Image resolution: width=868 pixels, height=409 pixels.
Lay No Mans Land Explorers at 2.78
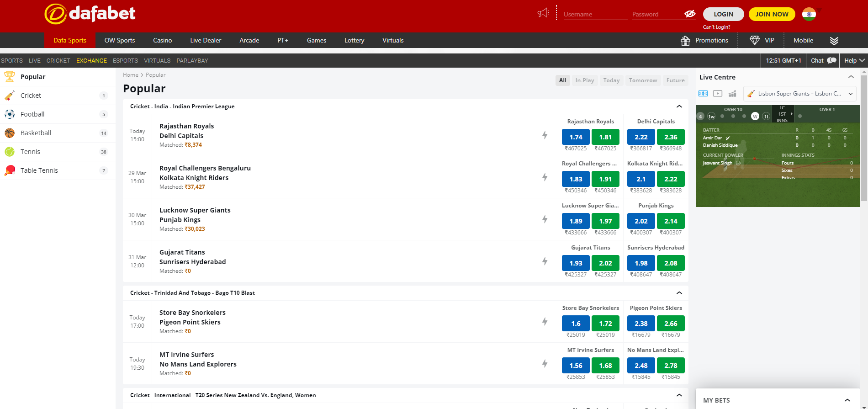(671, 366)
